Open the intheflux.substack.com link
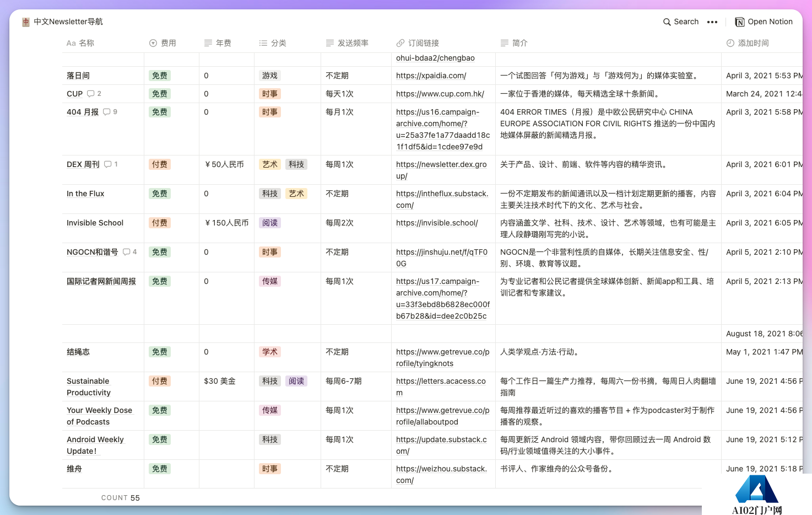 442,200
